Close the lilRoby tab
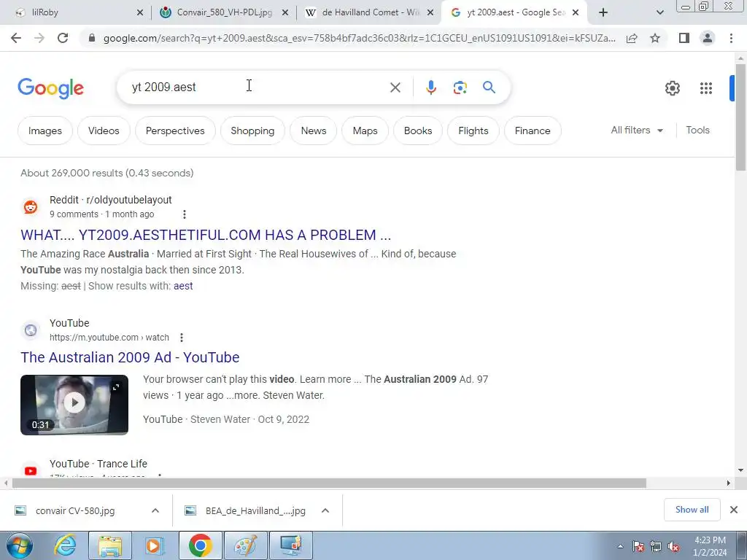The width and height of the screenshot is (747, 560). pos(139,13)
